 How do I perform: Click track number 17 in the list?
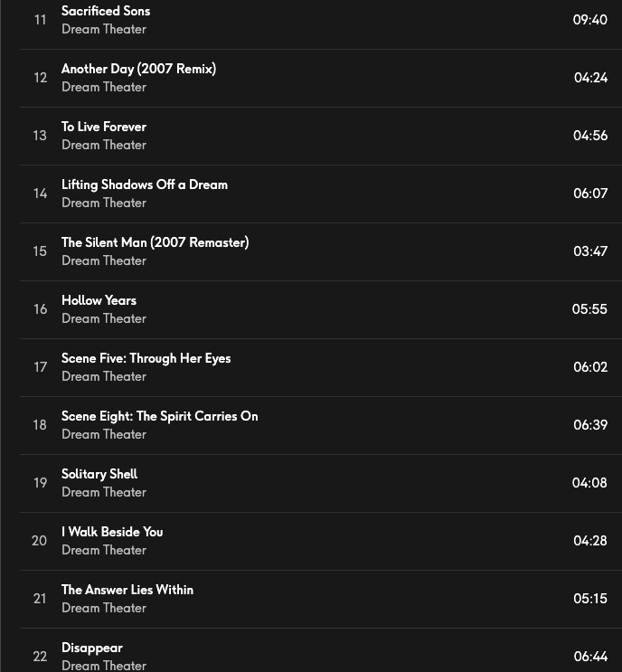click(40, 367)
